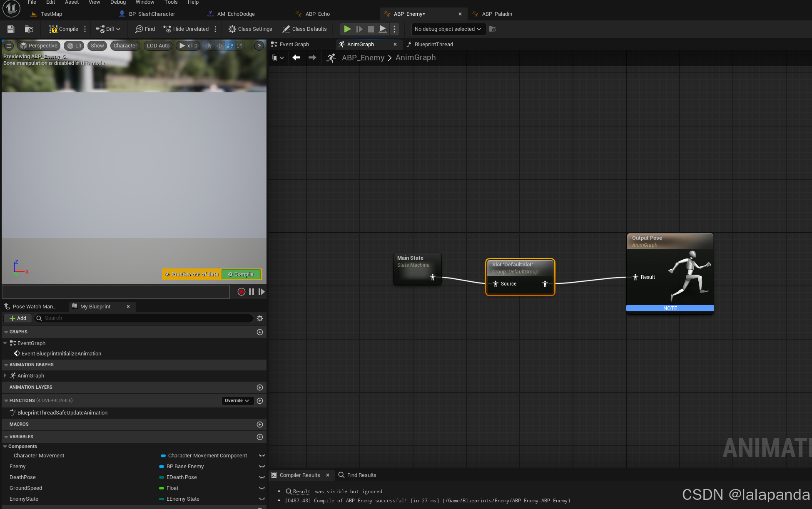Toggle visibility eye for Character Movement variable
Screen dimensions: 812x509
(262, 456)
